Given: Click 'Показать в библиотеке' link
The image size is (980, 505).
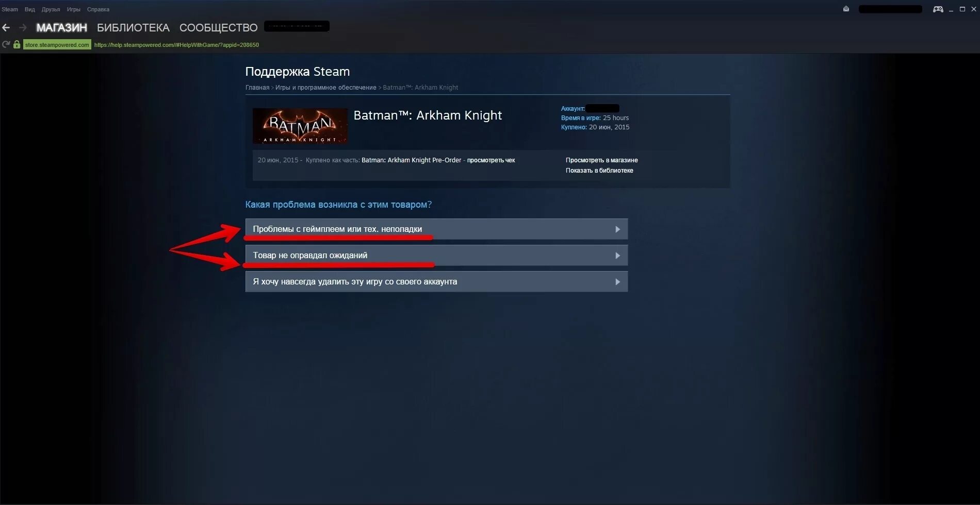Looking at the screenshot, I should (x=599, y=171).
